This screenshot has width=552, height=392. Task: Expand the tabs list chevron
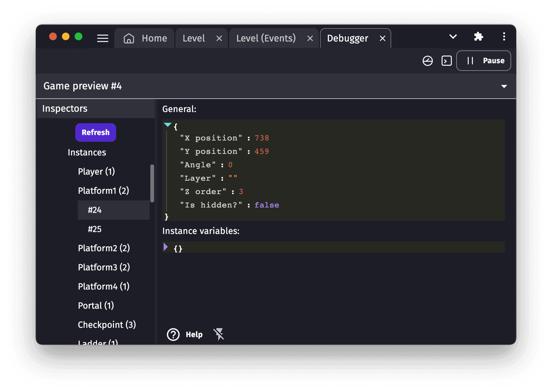click(453, 37)
